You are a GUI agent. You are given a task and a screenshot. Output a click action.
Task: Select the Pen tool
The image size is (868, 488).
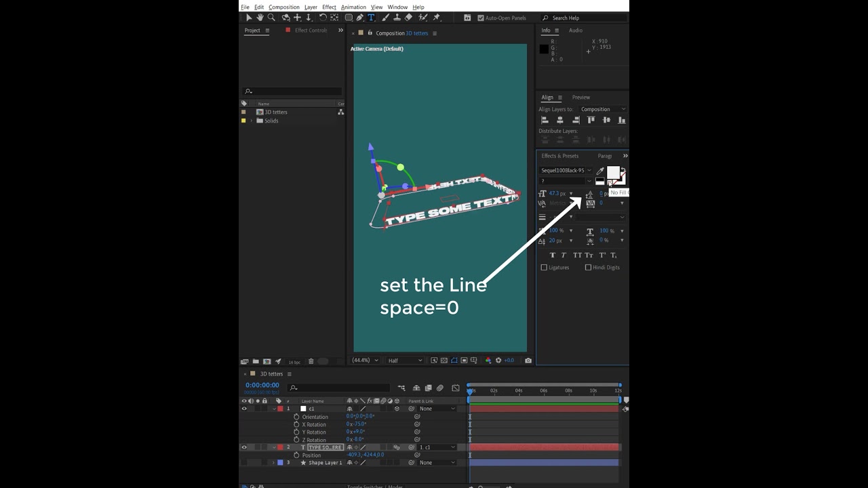[359, 18]
